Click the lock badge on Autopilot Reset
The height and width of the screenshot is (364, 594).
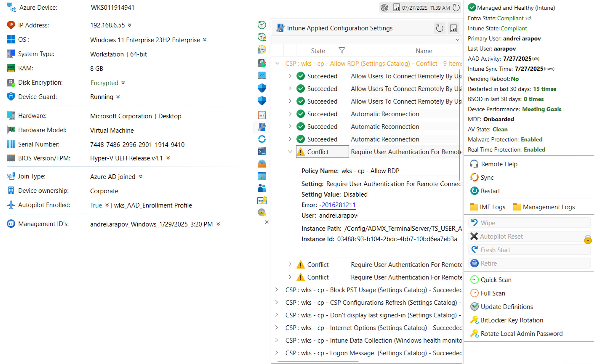click(x=588, y=240)
